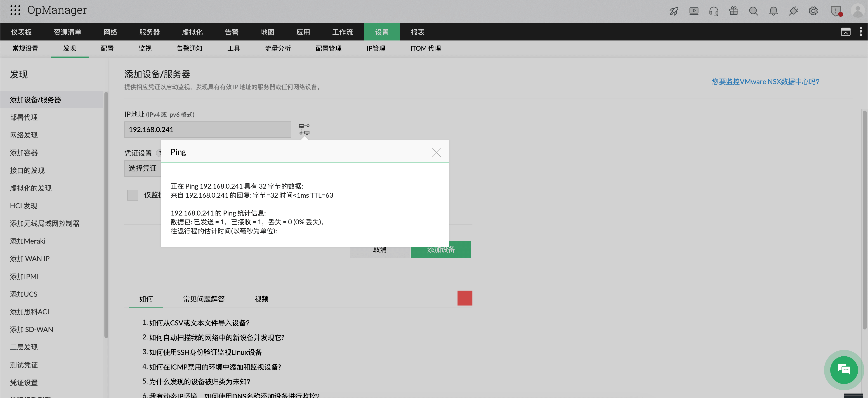
Task: Click the page right-side scrollbar
Action: (864, 220)
